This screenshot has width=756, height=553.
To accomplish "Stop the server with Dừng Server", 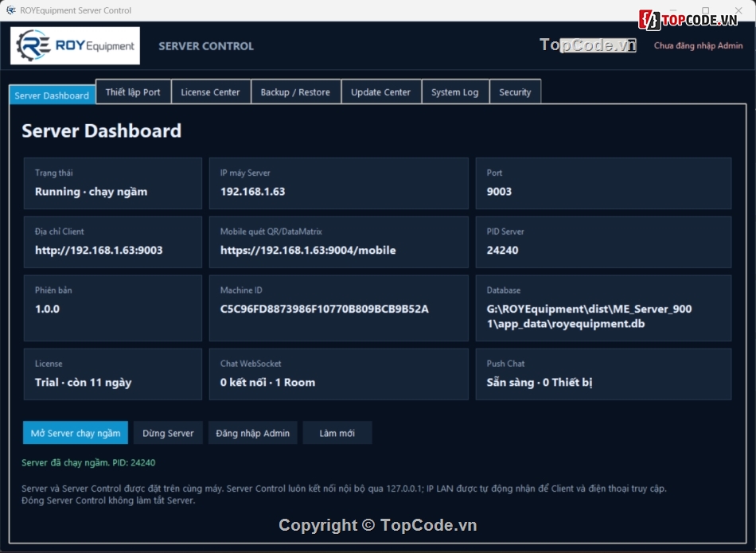I will [x=168, y=433].
